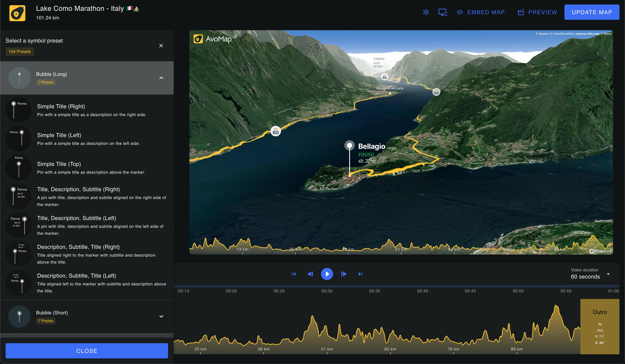Click the UPDATE MAP button
The width and height of the screenshot is (625, 364).
click(592, 12)
